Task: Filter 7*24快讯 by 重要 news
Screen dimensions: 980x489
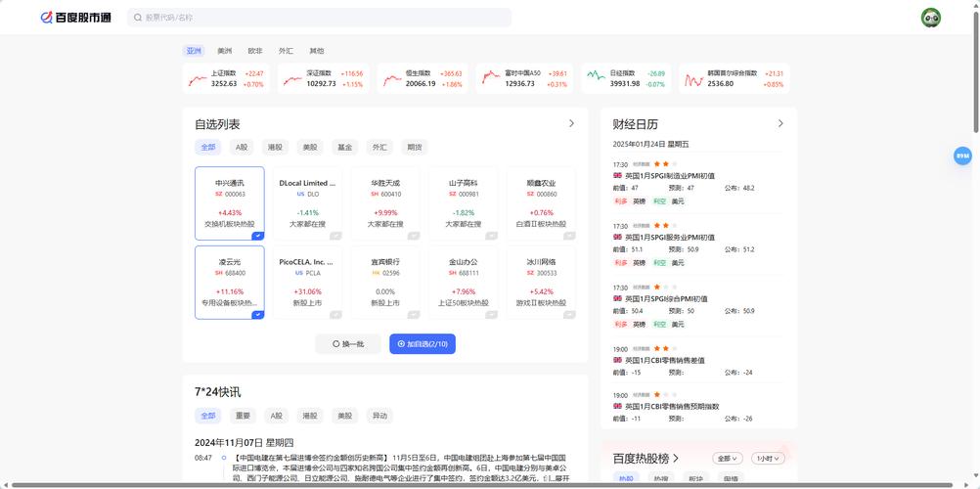Action: (x=243, y=416)
